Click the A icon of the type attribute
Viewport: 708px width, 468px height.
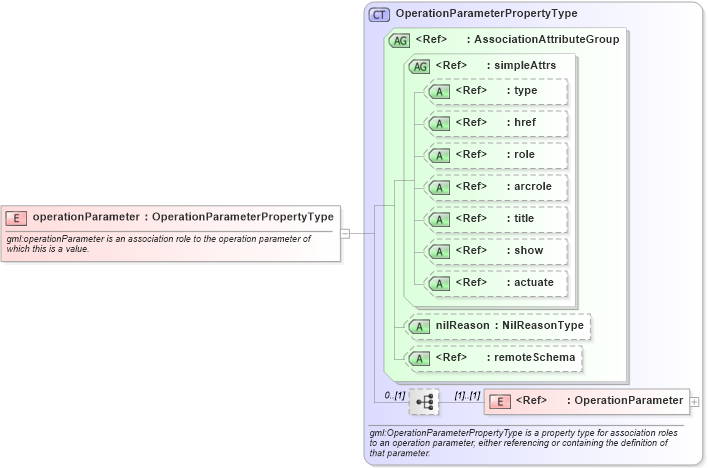click(x=439, y=92)
